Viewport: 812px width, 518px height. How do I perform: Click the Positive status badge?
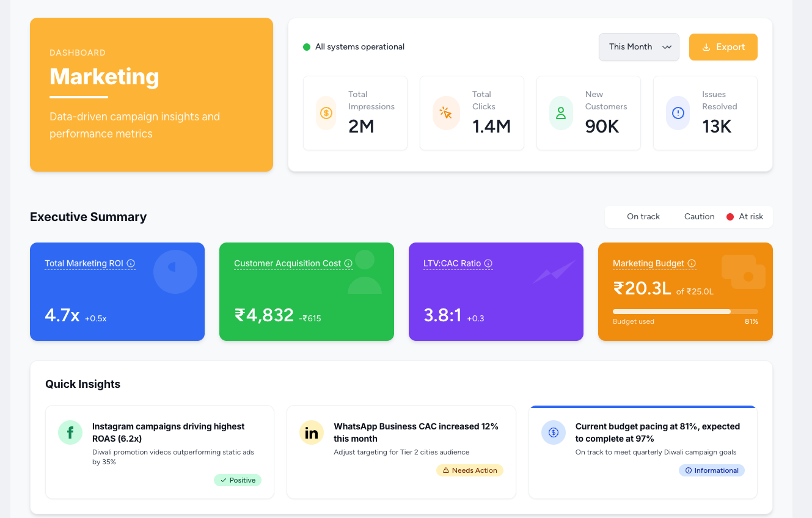coord(238,480)
